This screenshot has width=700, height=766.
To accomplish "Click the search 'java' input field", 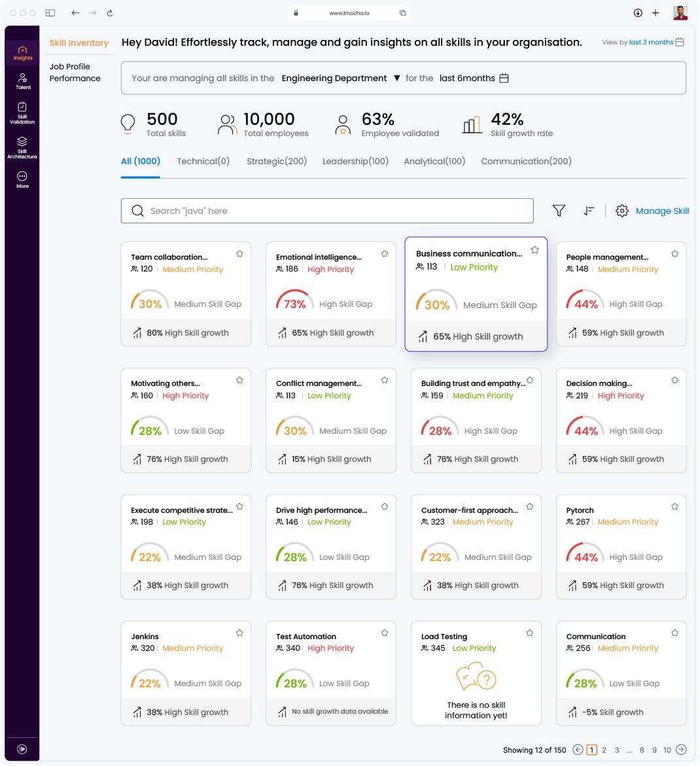I will click(327, 211).
